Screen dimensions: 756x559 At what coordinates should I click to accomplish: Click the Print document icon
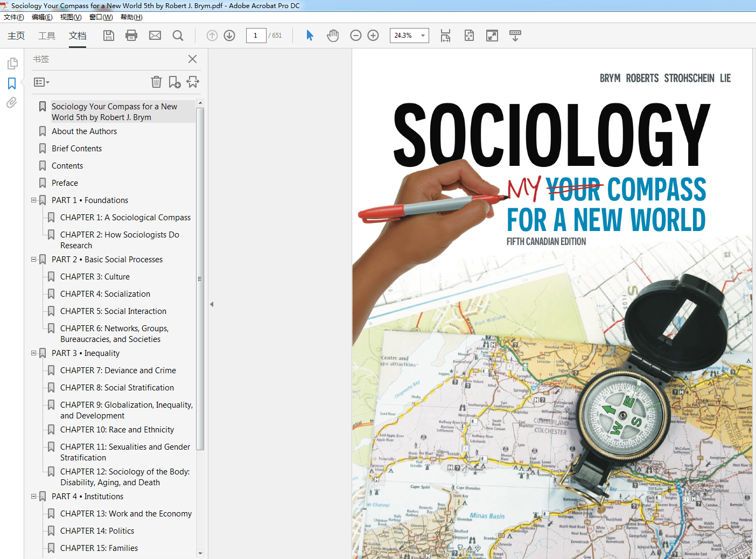pyautogui.click(x=131, y=35)
